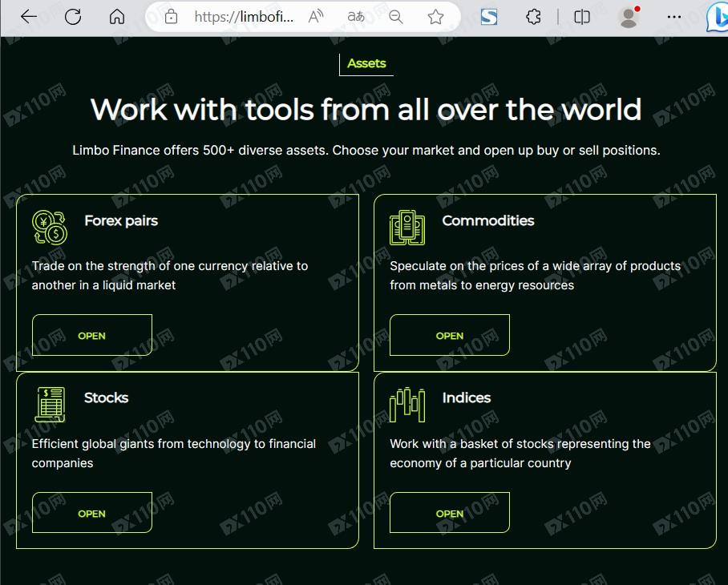Open the Bing Copilot sidebar
Viewport: 728px width, 585px height.
pyautogui.click(x=717, y=18)
